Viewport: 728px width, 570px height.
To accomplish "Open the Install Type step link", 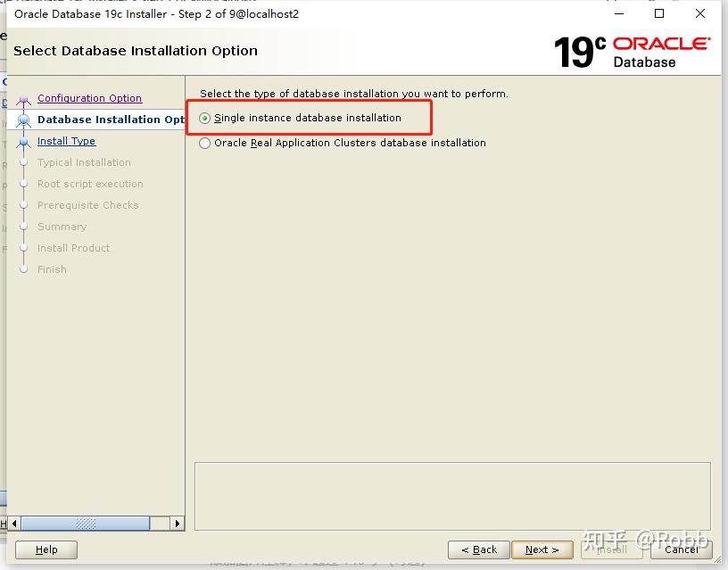I will click(x=66, y=141).
